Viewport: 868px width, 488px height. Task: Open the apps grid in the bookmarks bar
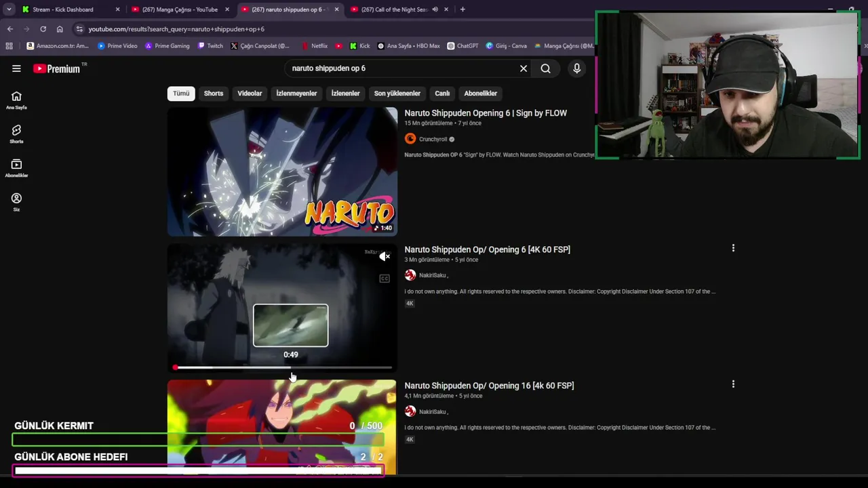tap(9, 46)
